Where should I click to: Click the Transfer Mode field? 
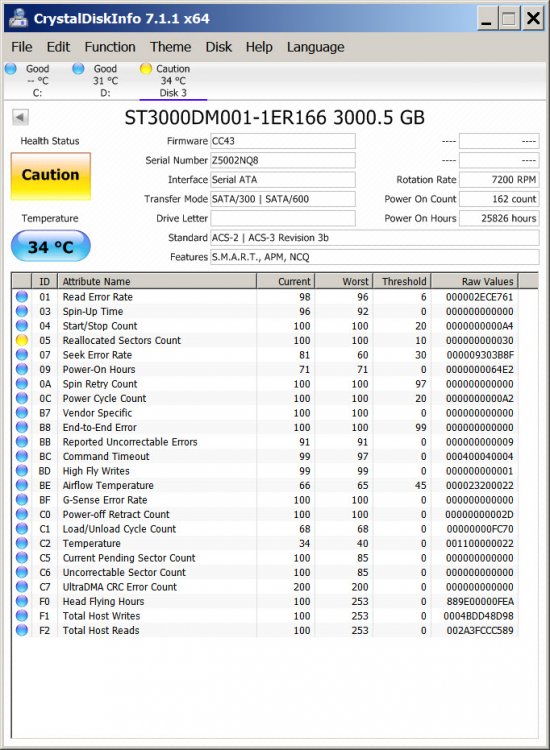283,199
